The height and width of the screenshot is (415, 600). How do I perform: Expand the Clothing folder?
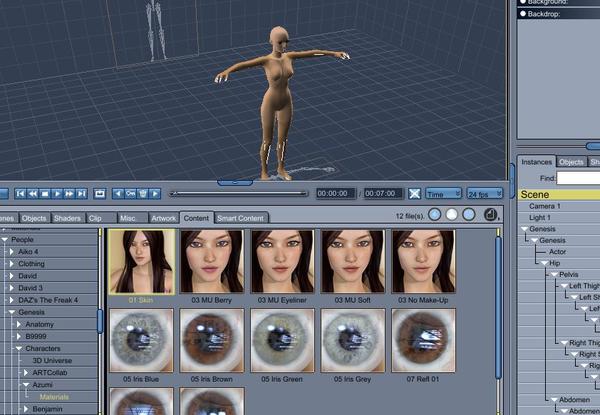coord(11,264)
